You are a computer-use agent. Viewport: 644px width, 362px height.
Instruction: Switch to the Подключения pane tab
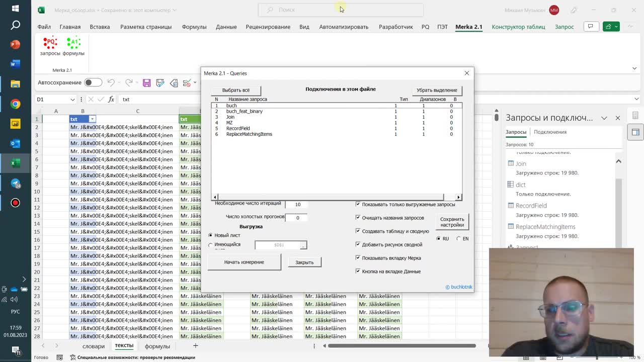coord(550,132)
